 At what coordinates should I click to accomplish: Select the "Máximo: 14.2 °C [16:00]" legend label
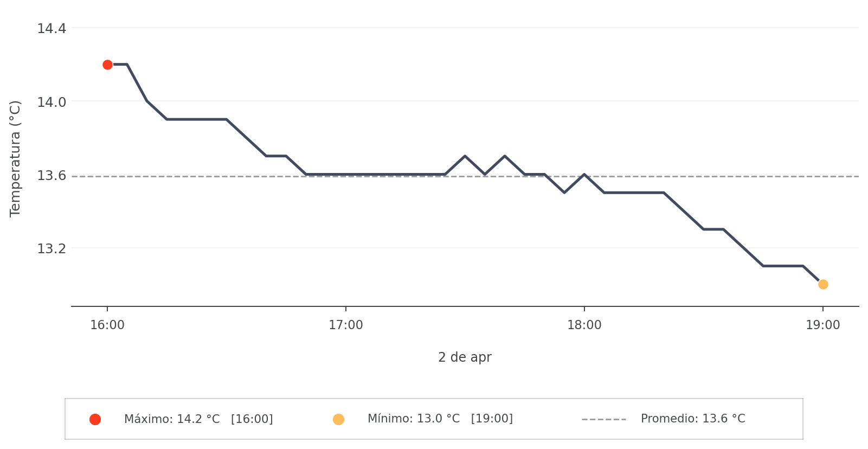pos(198,419)
